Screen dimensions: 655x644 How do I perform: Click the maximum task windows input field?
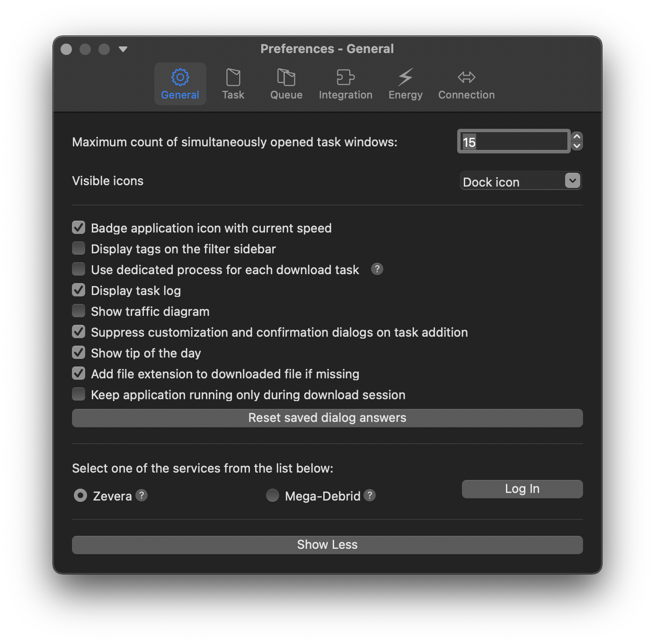coord(513,142)
